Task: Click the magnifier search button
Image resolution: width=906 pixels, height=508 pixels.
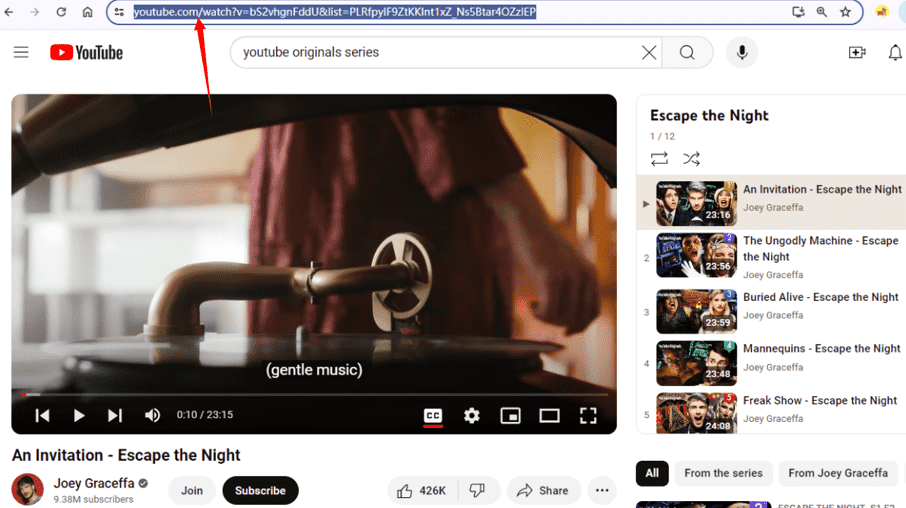Action: click(687, 53)
